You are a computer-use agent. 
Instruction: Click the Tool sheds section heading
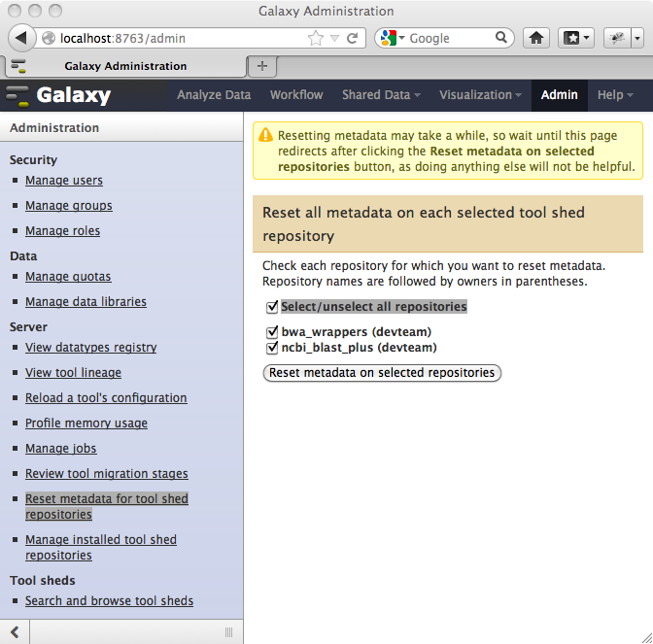[x=43, y=580]
